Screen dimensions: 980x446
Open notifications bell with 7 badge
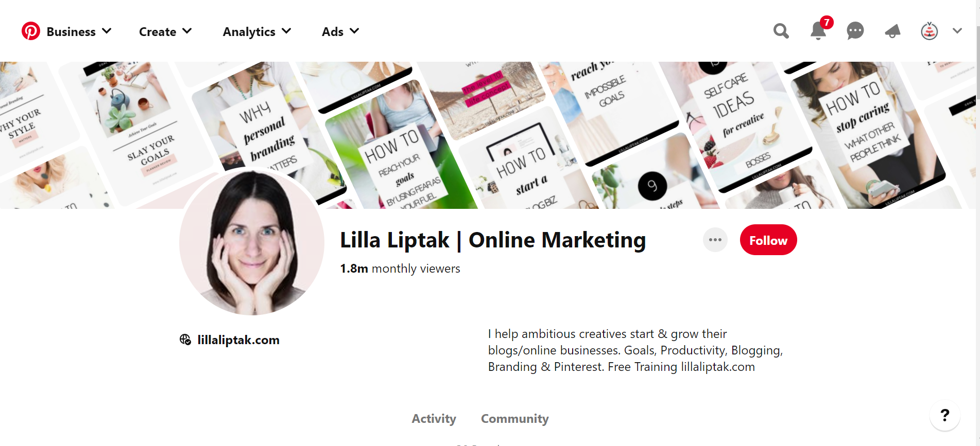click(x=819, y=30)
